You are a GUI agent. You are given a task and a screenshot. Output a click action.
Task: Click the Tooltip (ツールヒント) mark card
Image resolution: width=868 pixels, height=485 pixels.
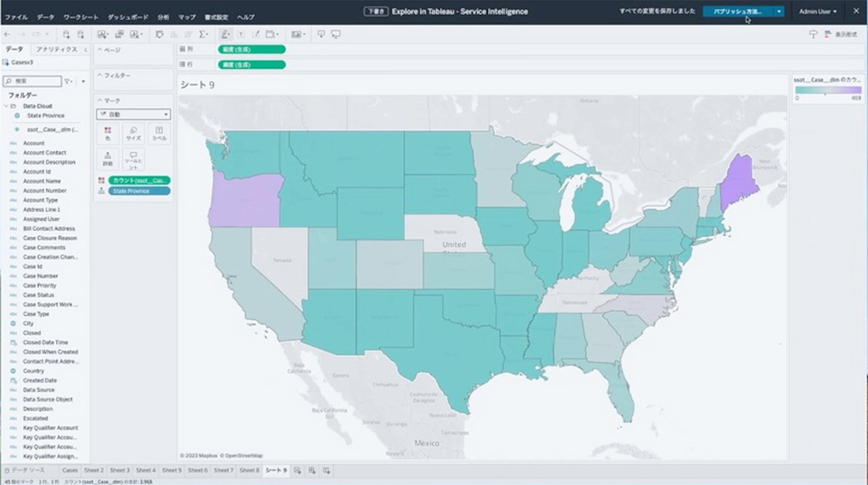tap(133, 159)
